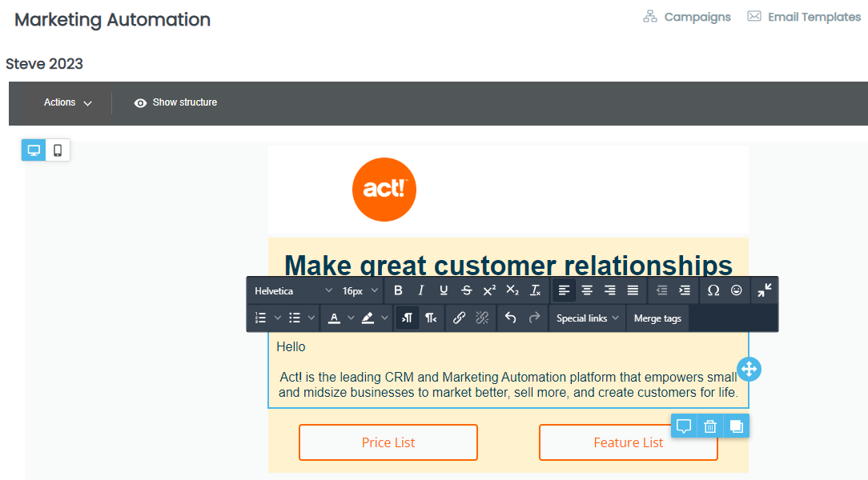Image resolution: width=868 pixels, height=480 pixels.
Task: Duplicate the text block with the copy icon
Action: [735, 426]
